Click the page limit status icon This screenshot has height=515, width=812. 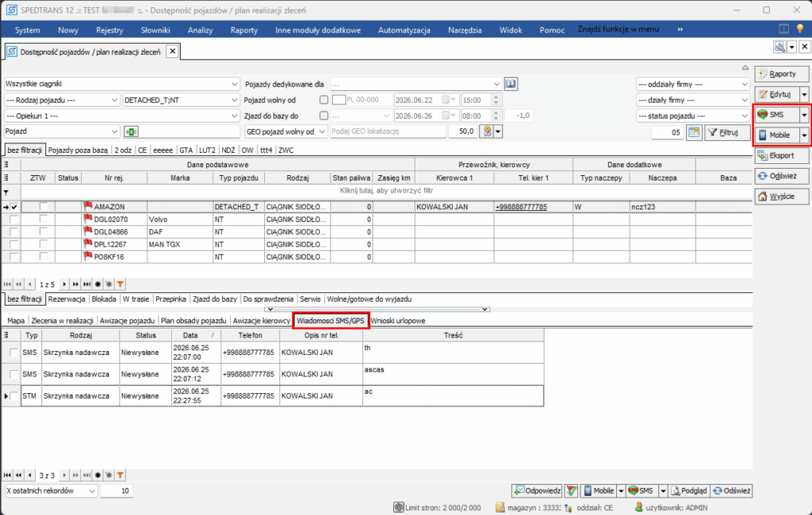(398, 507)
